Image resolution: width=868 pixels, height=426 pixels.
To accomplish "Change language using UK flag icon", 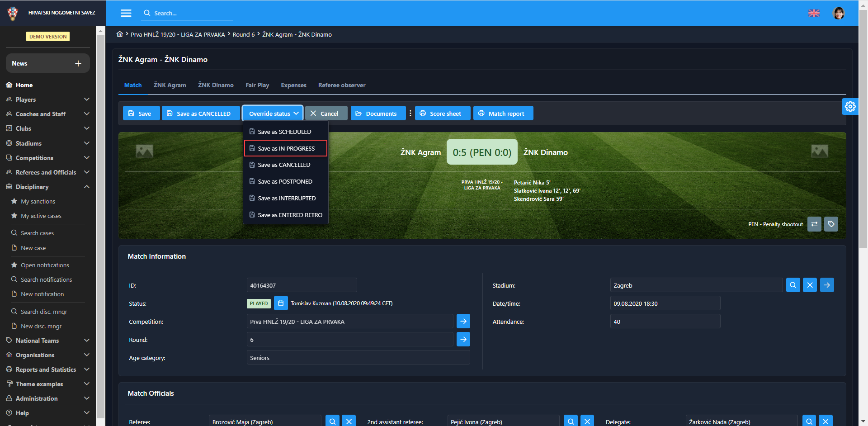I will (814, 13).
